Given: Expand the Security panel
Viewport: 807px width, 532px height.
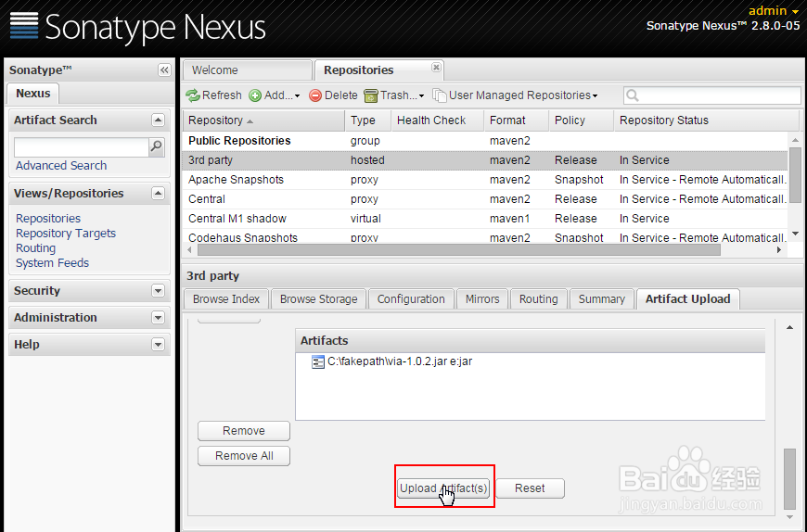Looking at the screenshot, I should 158,291.
